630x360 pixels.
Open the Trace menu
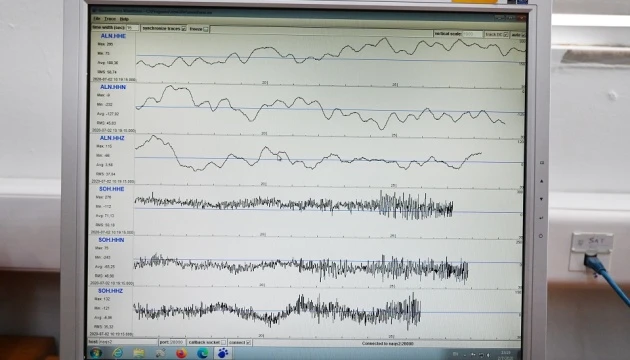coord(110,19)
